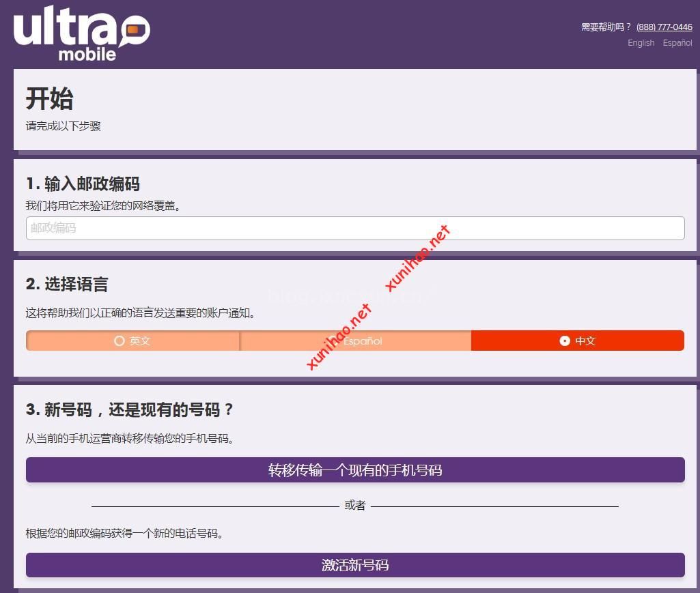
Task: Switch site language to English
Action: (x=641, y=43)
